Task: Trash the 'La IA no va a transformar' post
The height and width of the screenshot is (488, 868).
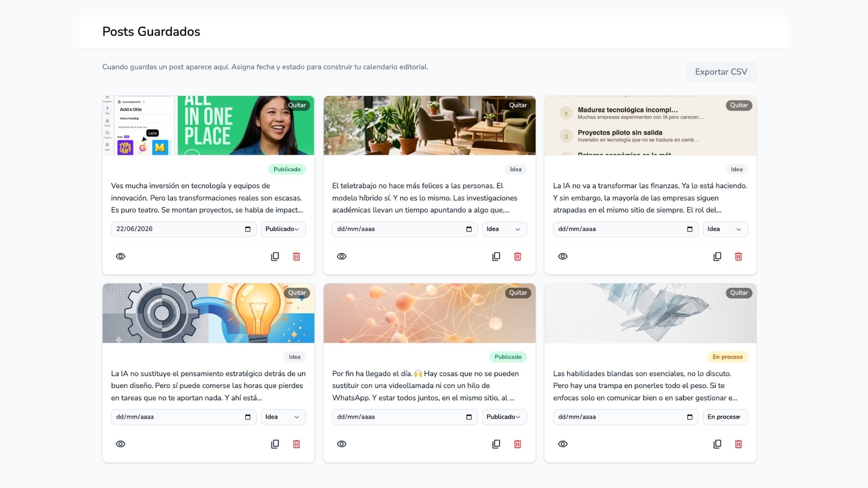Action: pos(738,256)
